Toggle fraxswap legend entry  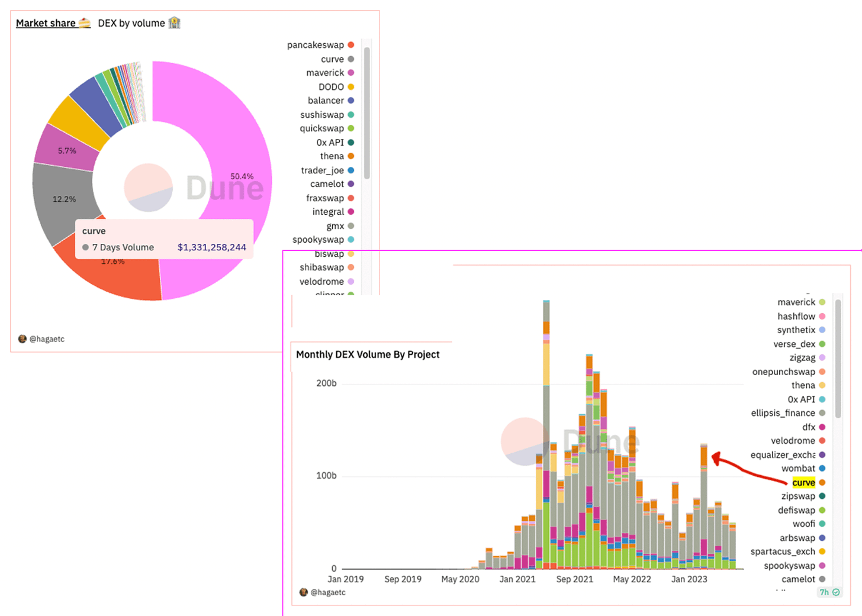(330, 198)
